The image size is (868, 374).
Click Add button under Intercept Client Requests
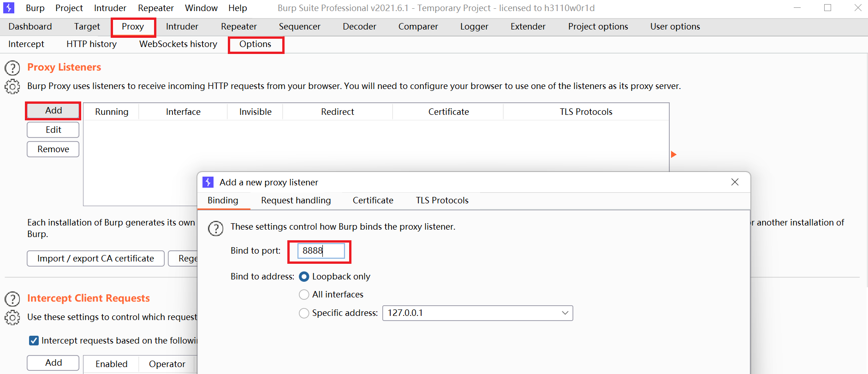click(53, 363)
